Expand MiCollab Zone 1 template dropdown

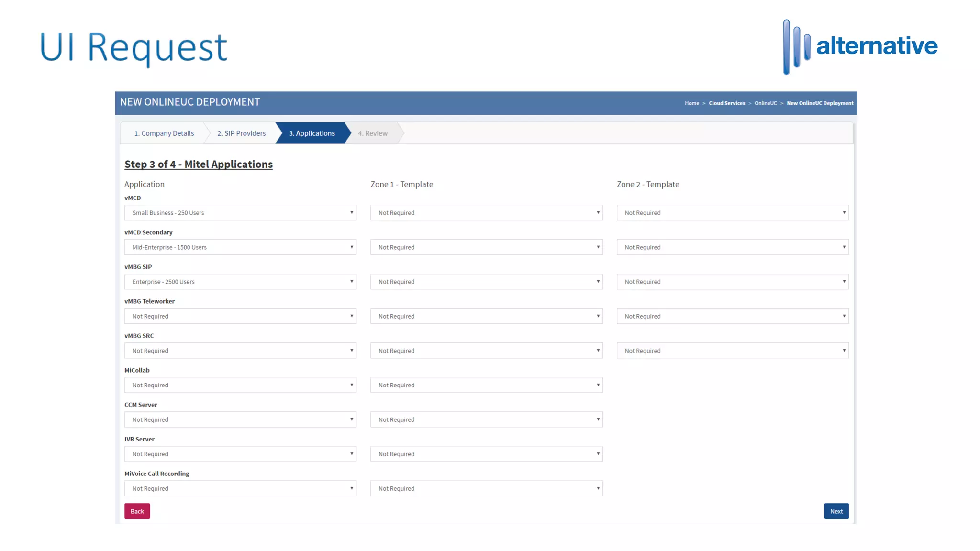tap(486, 385)
